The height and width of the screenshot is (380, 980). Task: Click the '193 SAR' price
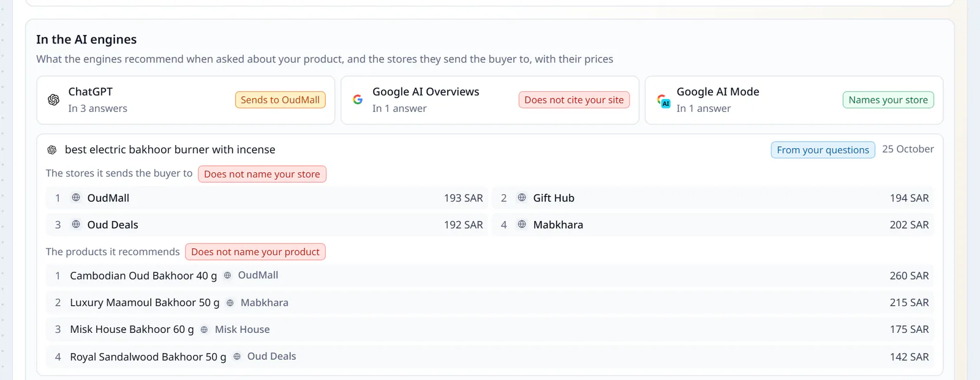[x=464, y=198]
